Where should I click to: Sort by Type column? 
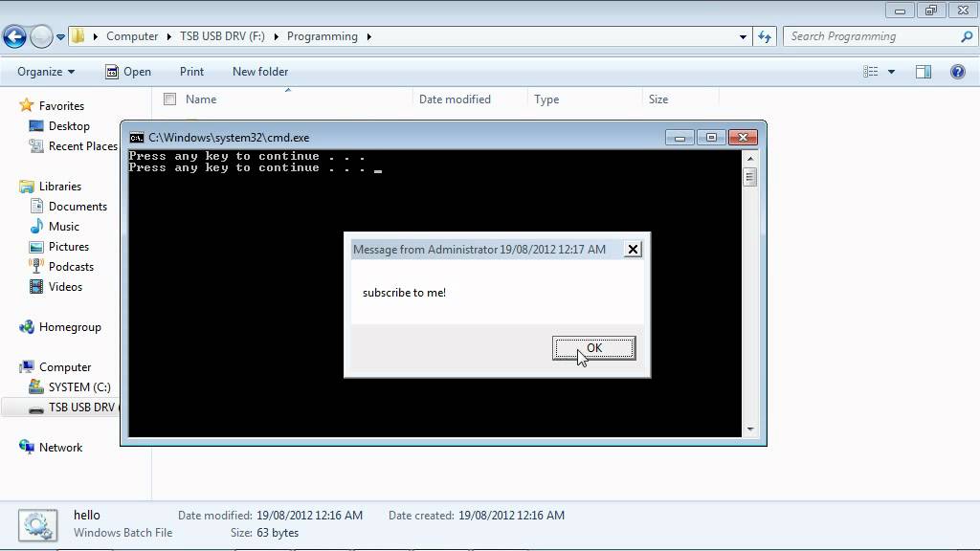point(546,99)
